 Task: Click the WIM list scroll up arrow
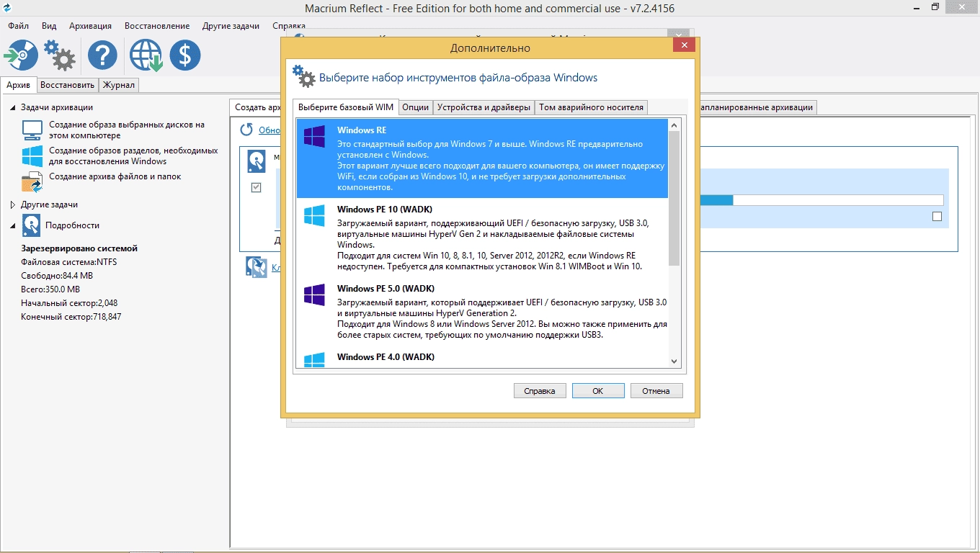[x=674, y=125]
